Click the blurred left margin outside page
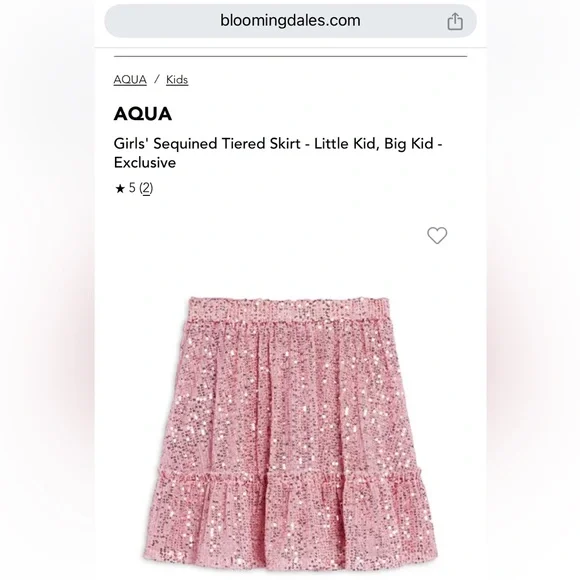The width and height of the screenshot is (580, 580). coord(47,290)
